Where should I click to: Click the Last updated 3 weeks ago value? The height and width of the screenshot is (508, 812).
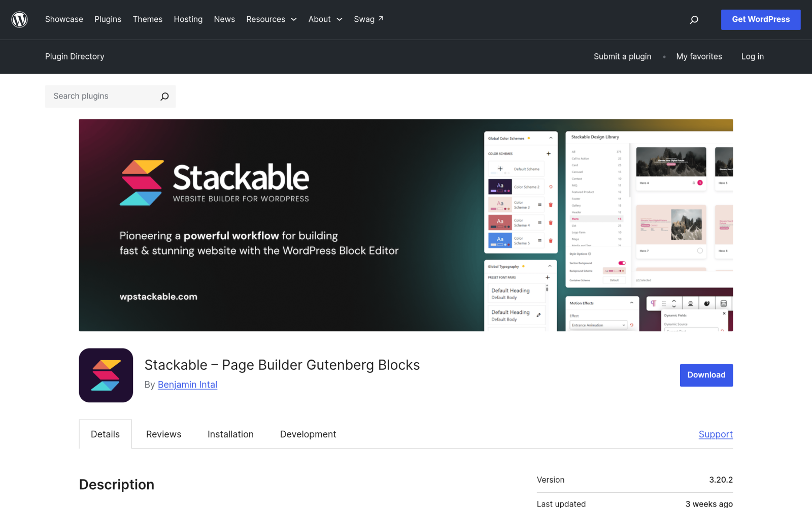point(709,504)
